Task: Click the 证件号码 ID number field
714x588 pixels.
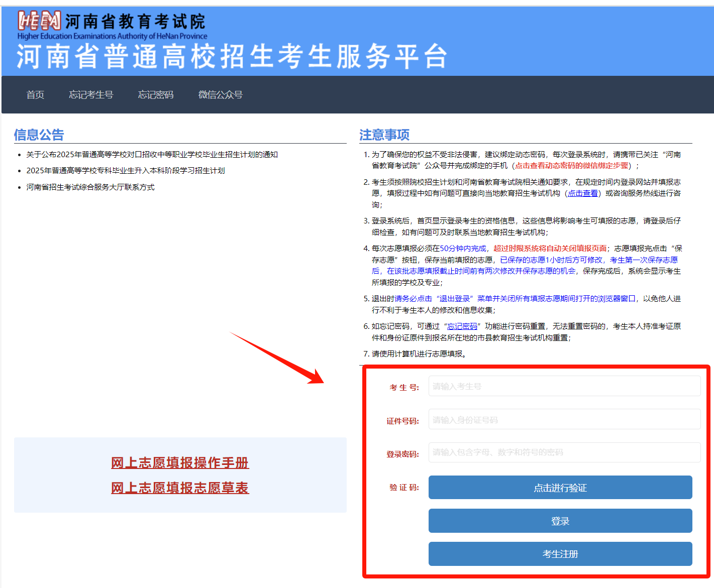Action: pyautogui.click(x=564, y=419)
